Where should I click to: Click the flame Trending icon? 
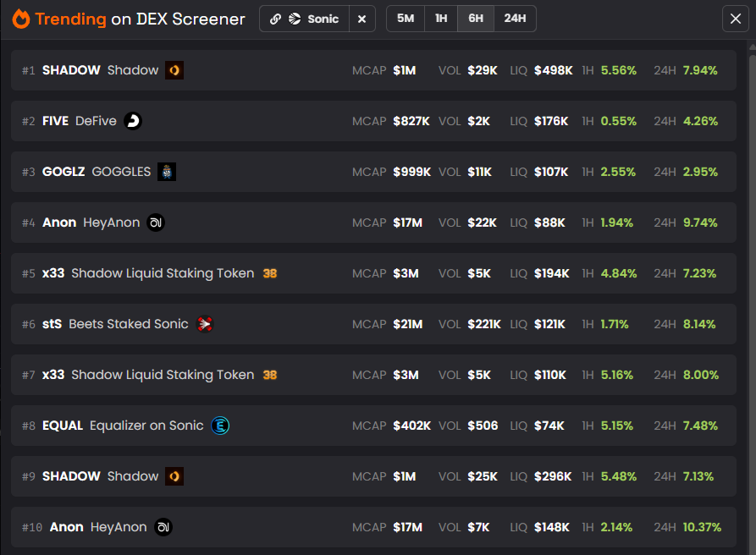click(x=20, y=19)
